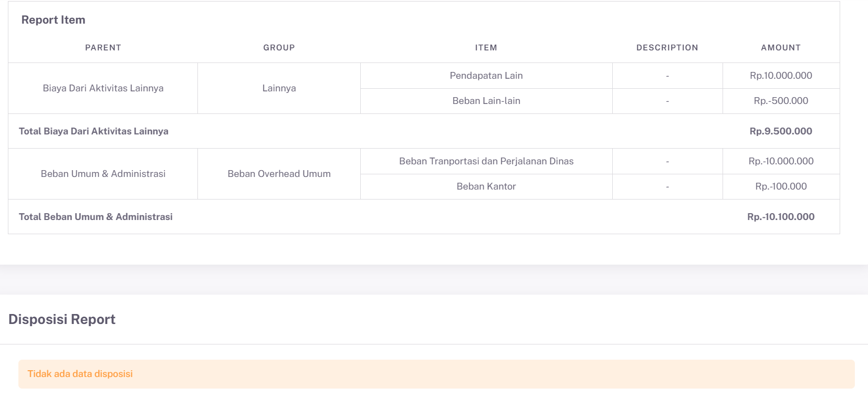Click the Rp.-100.000 amount cell
868x408 pixels.
pyautogui.click(x=781, y=186)
